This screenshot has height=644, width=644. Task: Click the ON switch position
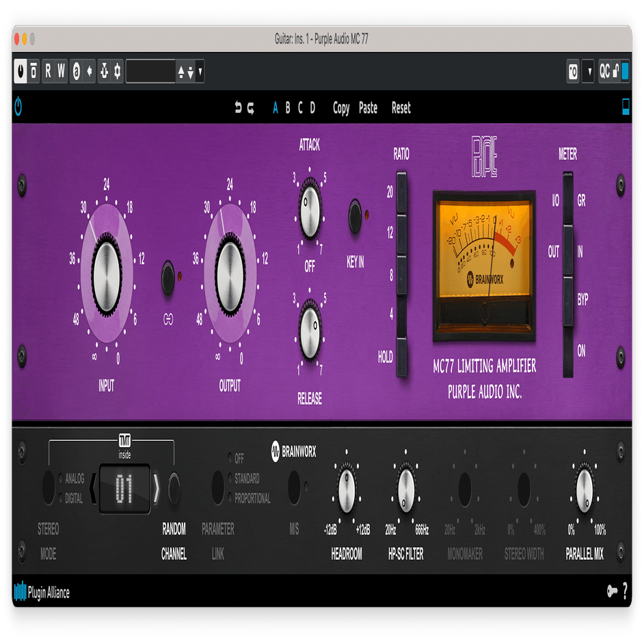tap(567, 352)
